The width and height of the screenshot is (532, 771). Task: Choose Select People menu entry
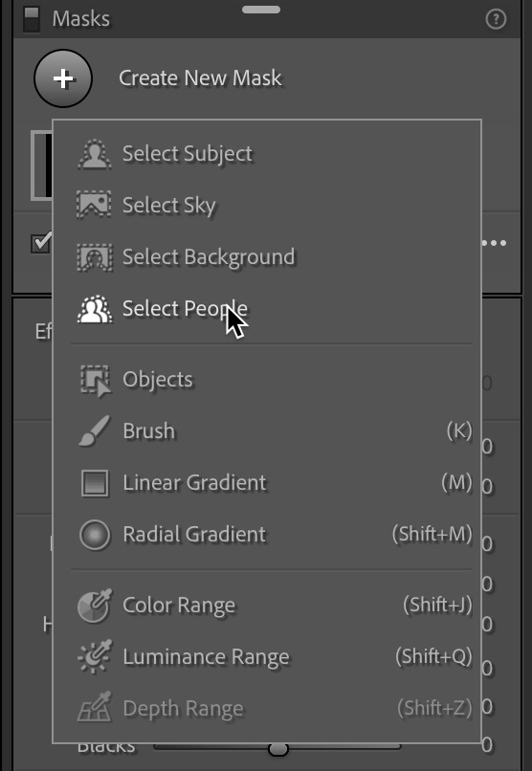pos(267,309)
